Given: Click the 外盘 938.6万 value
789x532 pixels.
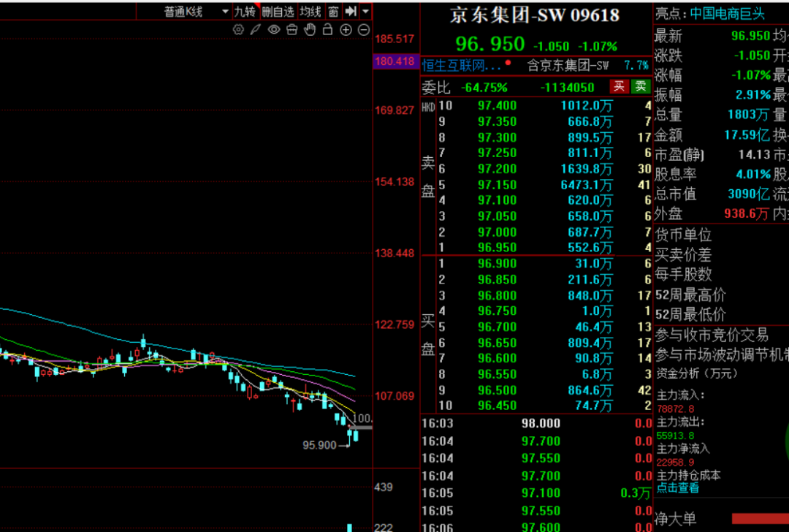Looking at the screenshot, I should (747, 213).
